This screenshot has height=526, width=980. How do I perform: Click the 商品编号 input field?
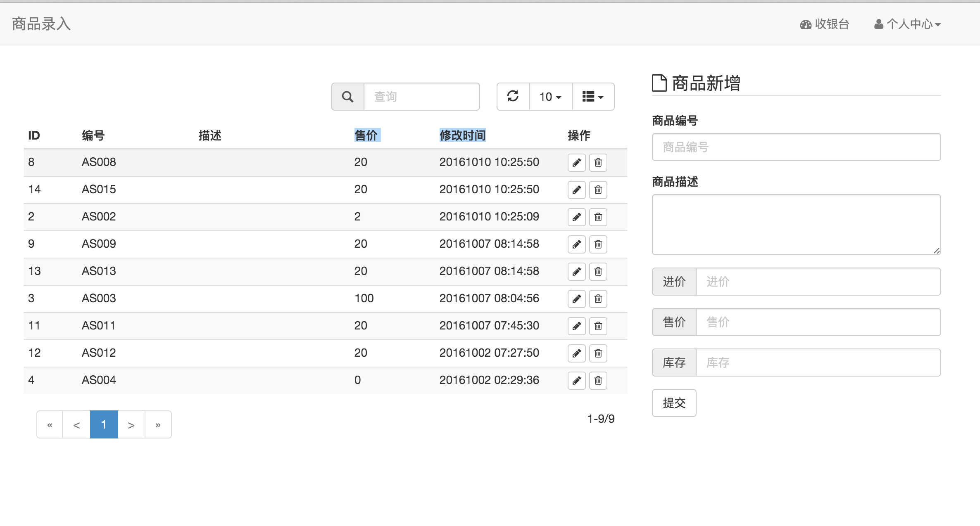click(796, 147)
